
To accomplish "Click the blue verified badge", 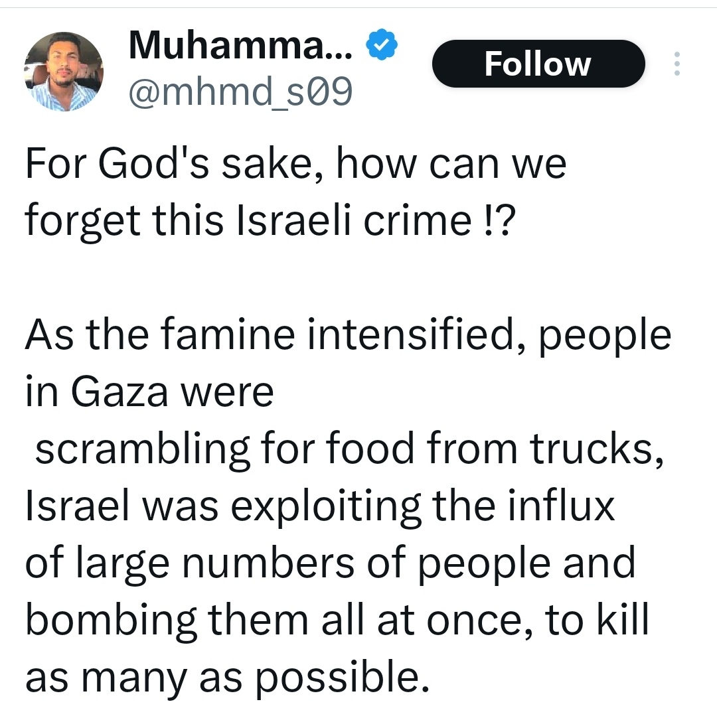I will (382, 46).
